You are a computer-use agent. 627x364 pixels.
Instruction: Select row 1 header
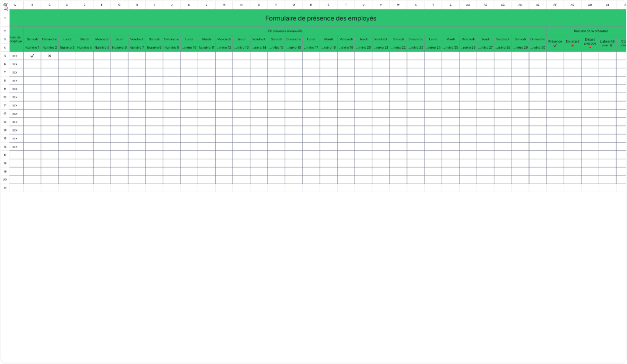5,18
